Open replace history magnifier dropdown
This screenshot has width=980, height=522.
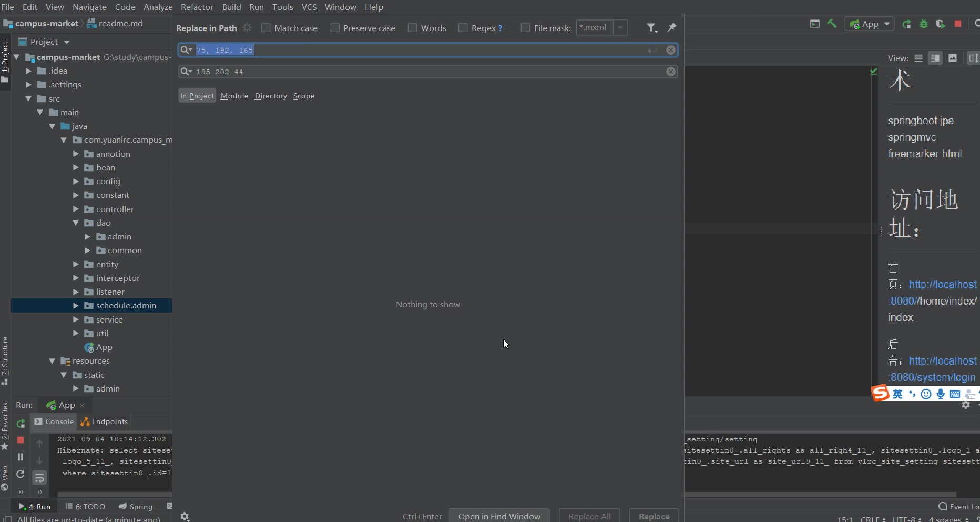[186, 72]
